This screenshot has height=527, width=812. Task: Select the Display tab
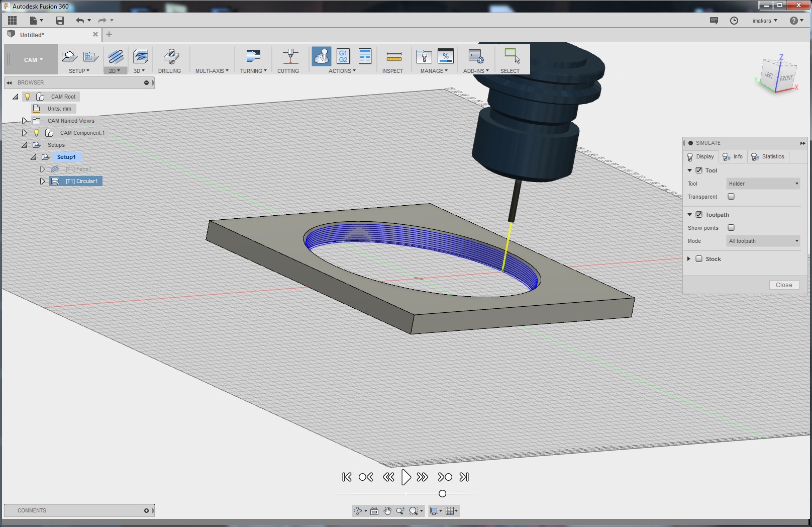[x=701, y=157]
